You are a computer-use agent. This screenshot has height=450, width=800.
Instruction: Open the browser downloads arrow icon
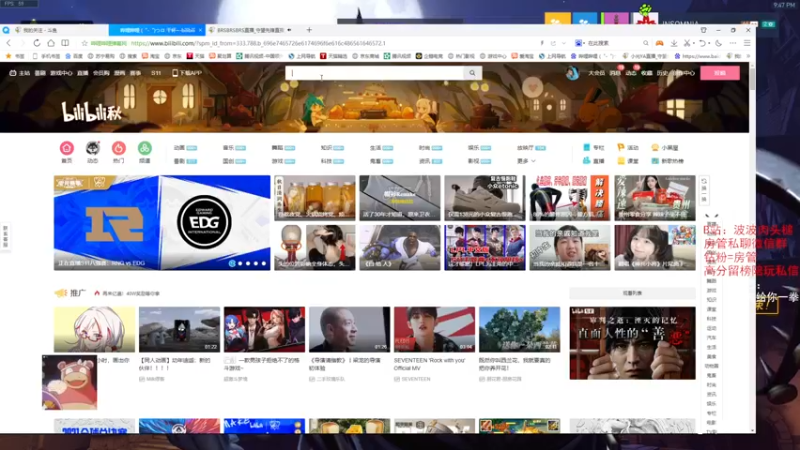pos(674,43)
